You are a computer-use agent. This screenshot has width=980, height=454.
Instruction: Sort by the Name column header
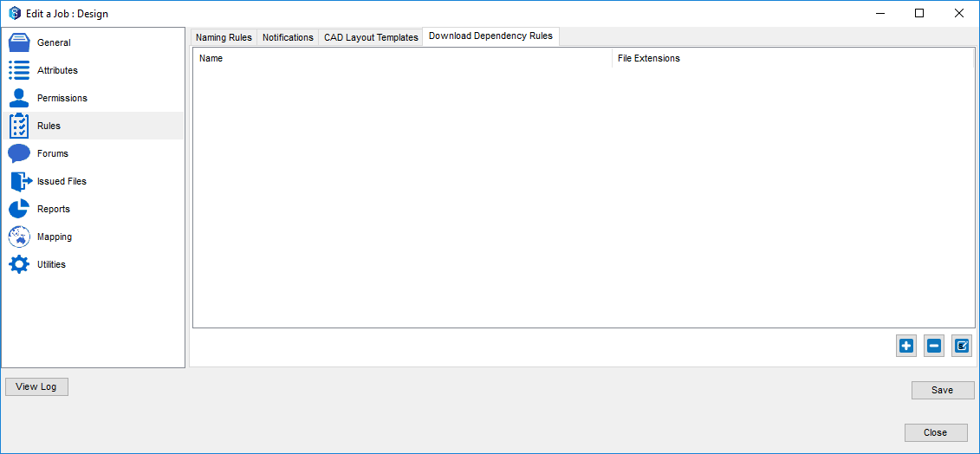click(402, 58)
